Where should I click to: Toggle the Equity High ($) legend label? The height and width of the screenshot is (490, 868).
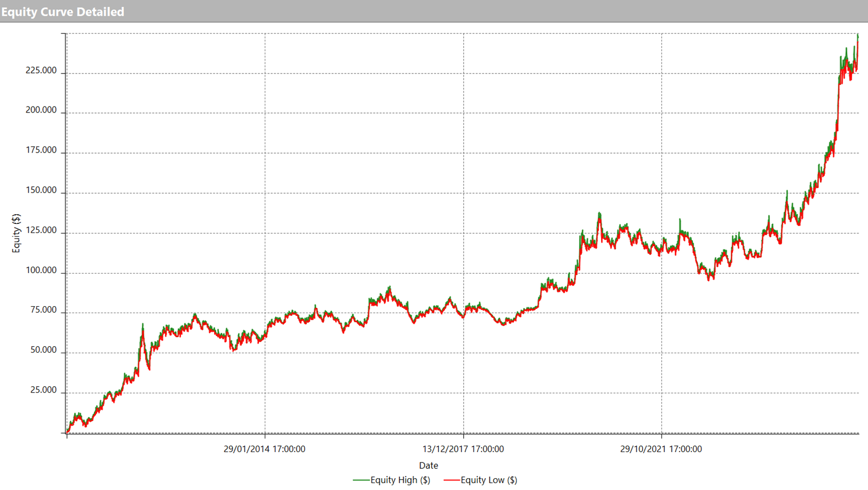pos(400,480)
